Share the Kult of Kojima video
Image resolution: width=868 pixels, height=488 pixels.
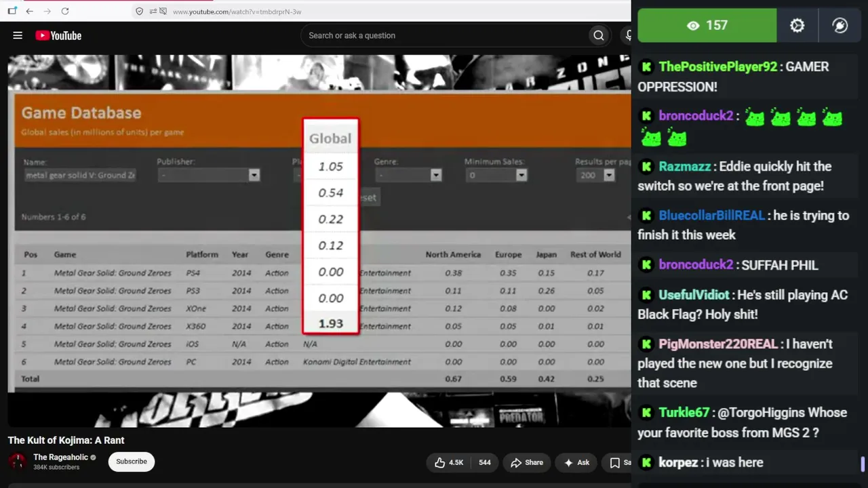(527, 462)
